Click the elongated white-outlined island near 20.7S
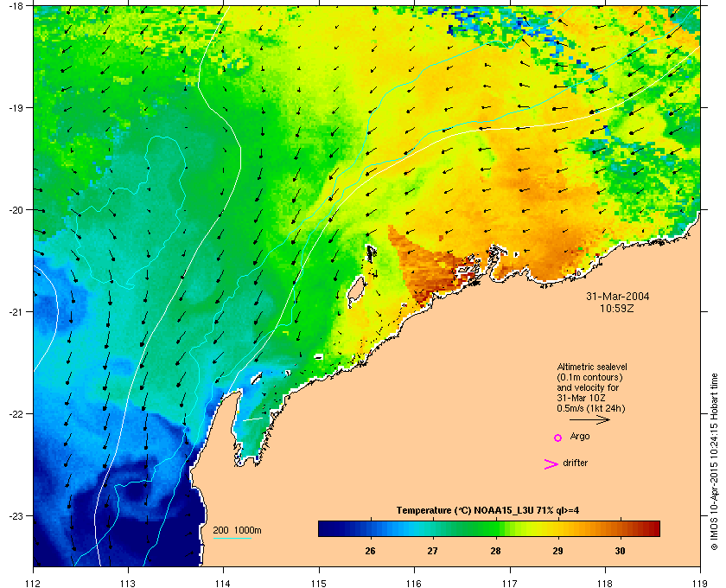 (x=355, y=292)
